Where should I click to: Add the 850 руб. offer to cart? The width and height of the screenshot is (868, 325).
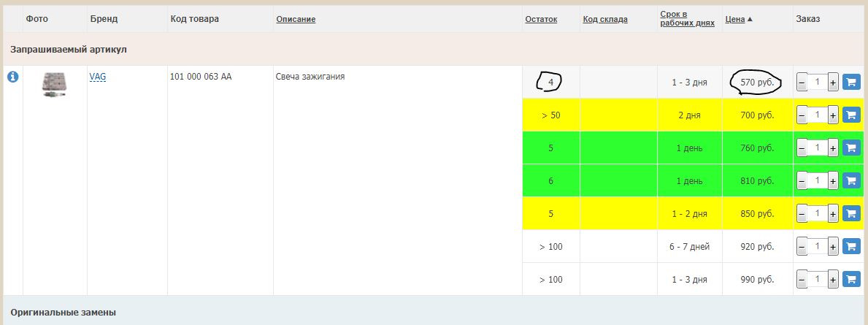pyautogui.click(x=851, y=213)
